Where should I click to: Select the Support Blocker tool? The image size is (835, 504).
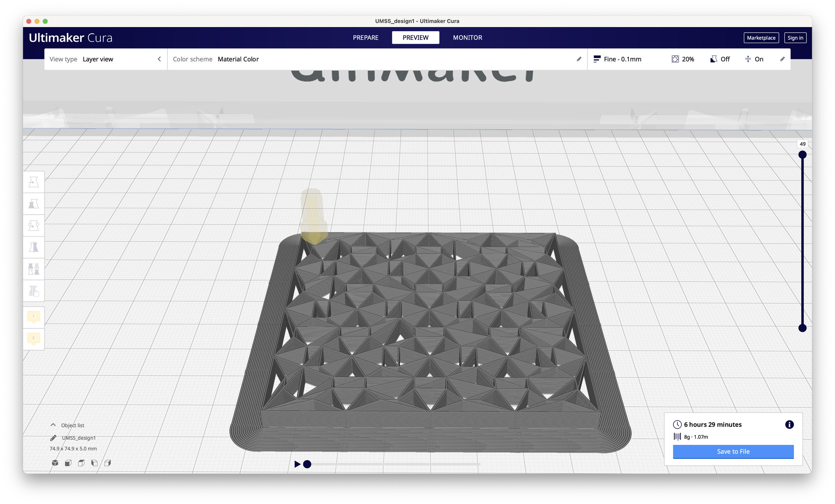(34, 291)
